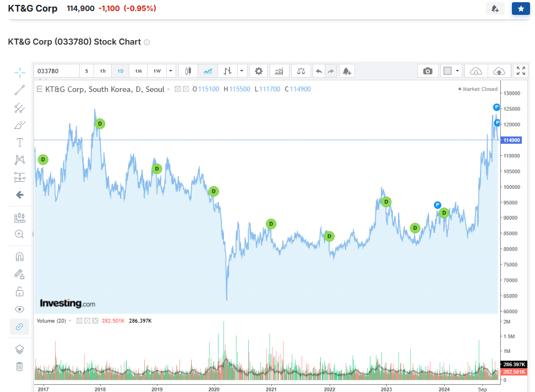
Task: Open the indicators menu
Action: click(x=280, y=71)
